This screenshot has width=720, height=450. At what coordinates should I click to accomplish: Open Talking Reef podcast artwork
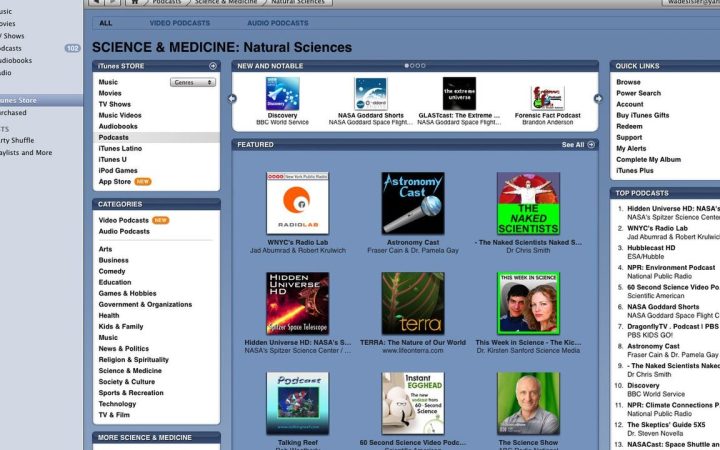[x=298, y=403]
